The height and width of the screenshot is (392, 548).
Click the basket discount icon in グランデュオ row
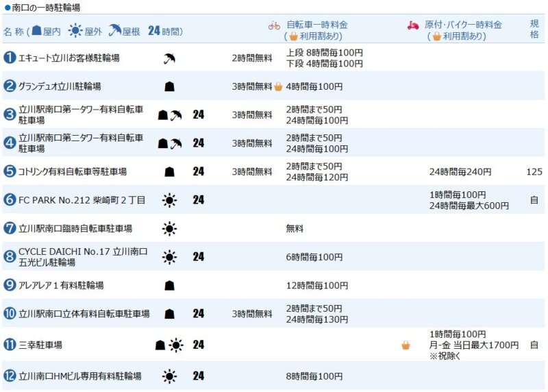point(278,86)
